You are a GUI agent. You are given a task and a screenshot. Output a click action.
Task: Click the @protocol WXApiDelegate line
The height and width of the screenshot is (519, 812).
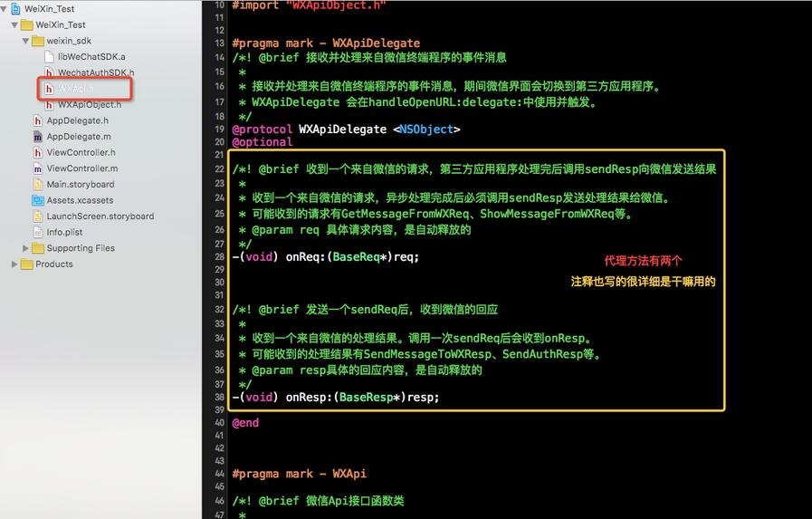tap(346, 130)
